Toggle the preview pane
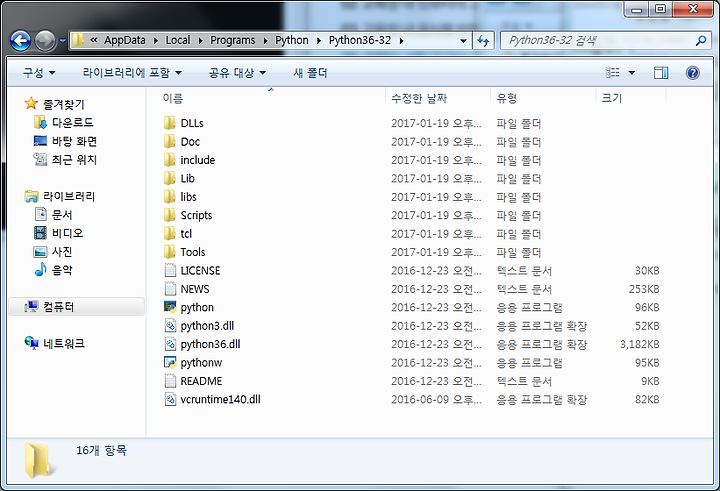Viewport: 720px width, 491px height. [661, 73]
